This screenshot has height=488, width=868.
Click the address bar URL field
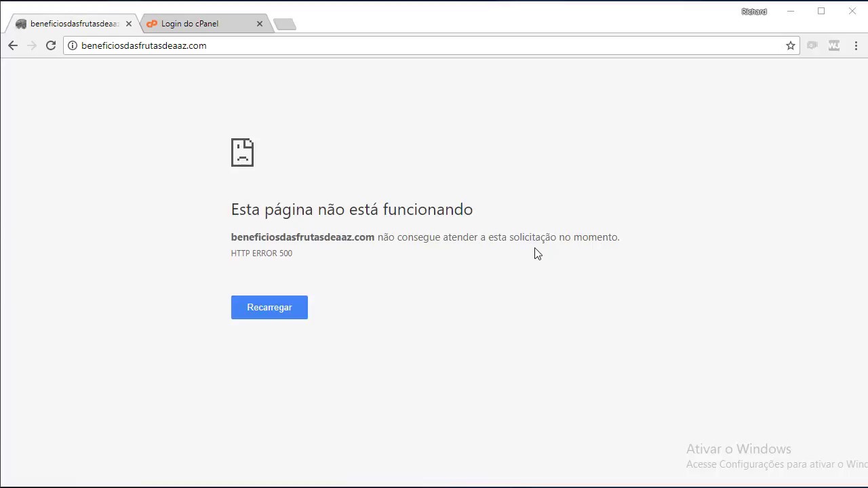point(431,45)
